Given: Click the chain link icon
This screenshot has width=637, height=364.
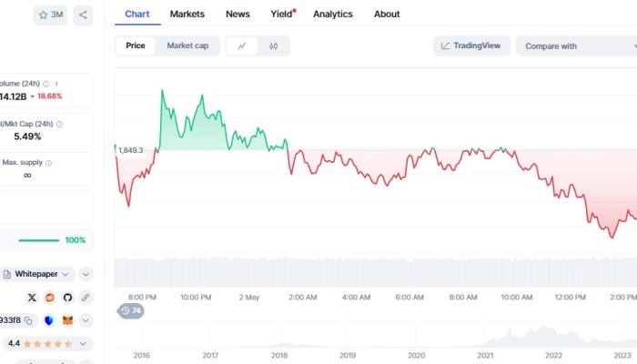Looking at the screenshot, I should [86, 298].
